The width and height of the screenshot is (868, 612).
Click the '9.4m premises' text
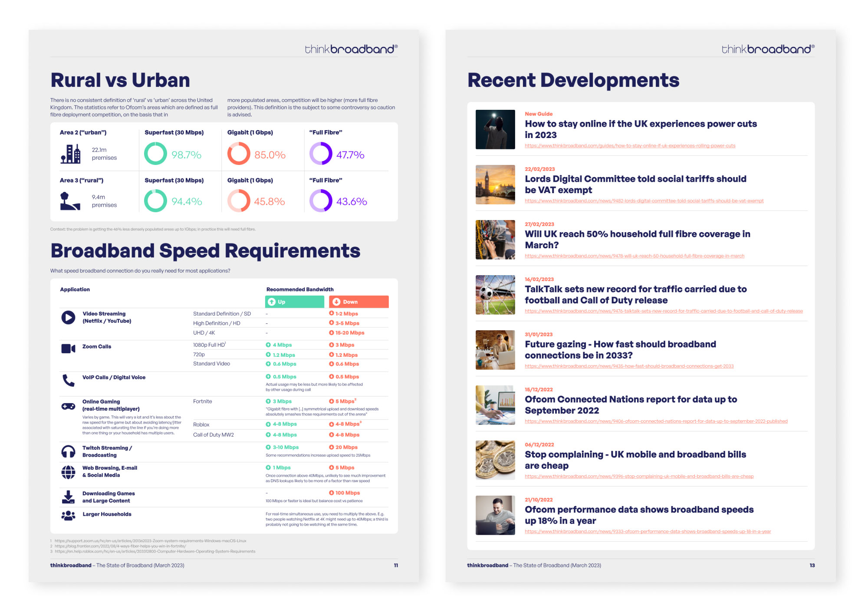click(104, 201)
